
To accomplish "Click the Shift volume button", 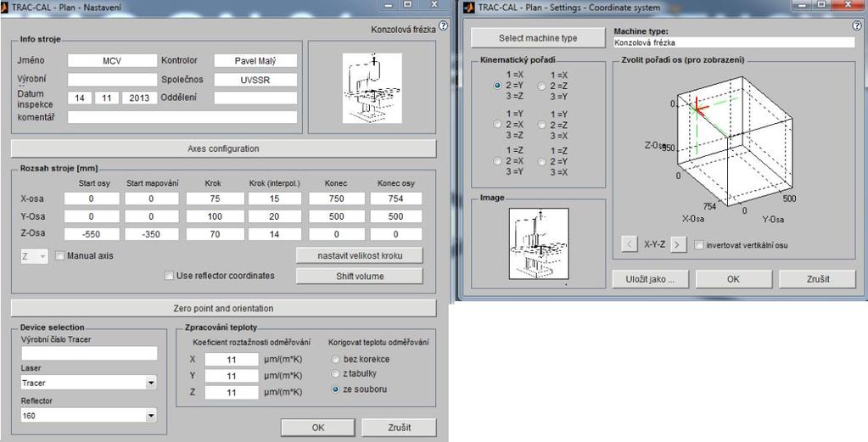I will pos(360,276).
